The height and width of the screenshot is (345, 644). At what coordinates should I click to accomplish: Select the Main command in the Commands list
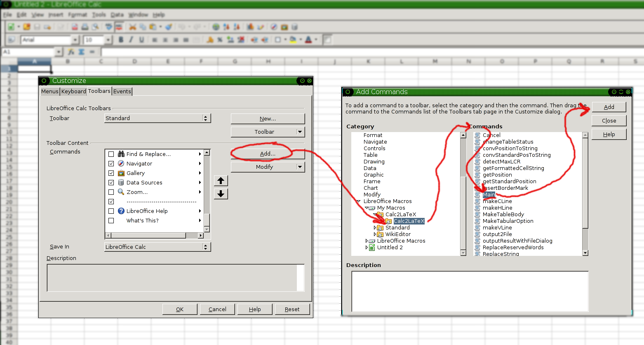[x=489, y=194]
